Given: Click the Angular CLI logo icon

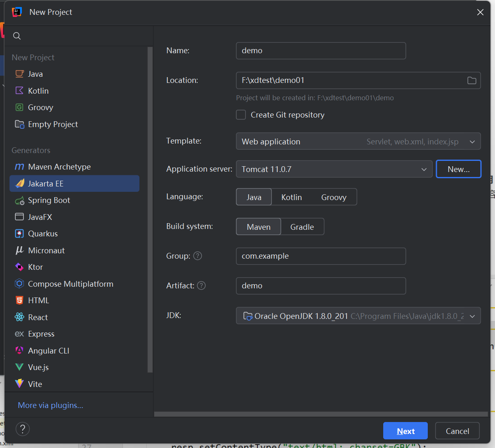Looking at the screenshot, I should [19, 351].
